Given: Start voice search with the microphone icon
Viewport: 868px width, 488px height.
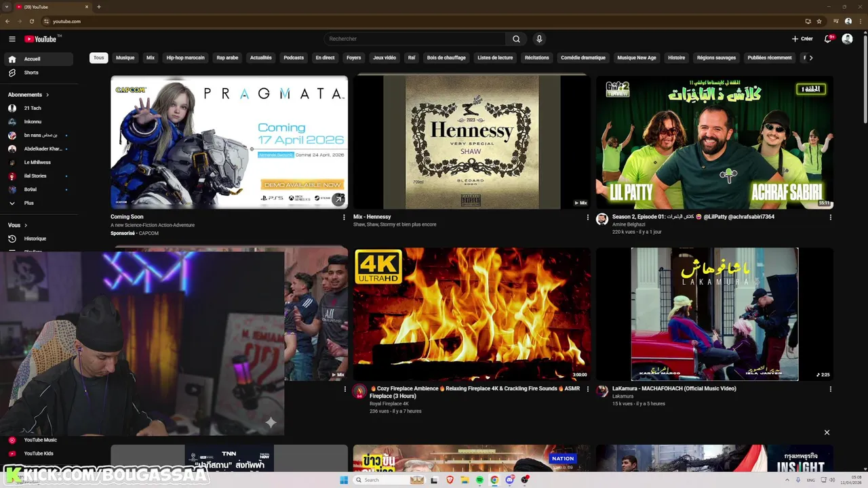Looking at the screenshot, I should [539, 39].
